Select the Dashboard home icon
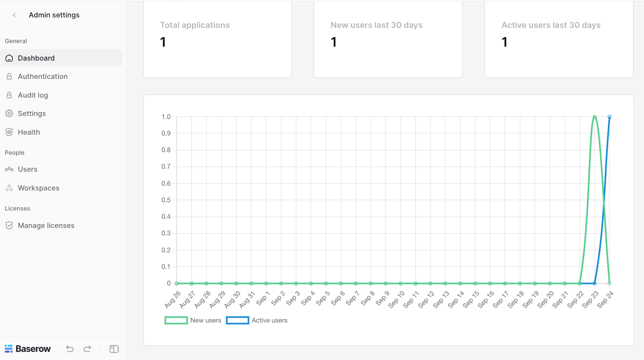 tap(9, 58)
